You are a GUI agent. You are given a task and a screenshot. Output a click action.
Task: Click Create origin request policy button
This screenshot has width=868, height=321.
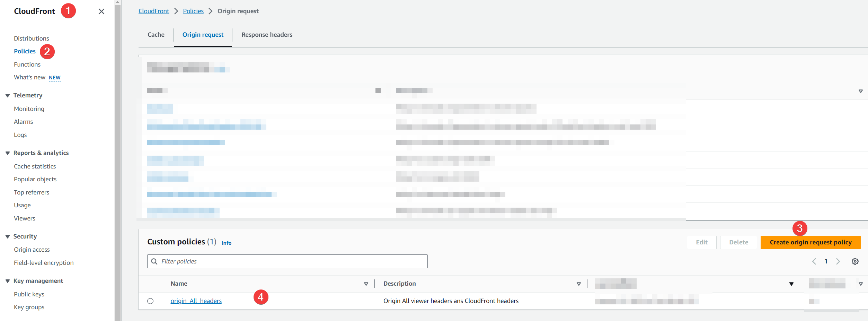[x=811, y=242]
